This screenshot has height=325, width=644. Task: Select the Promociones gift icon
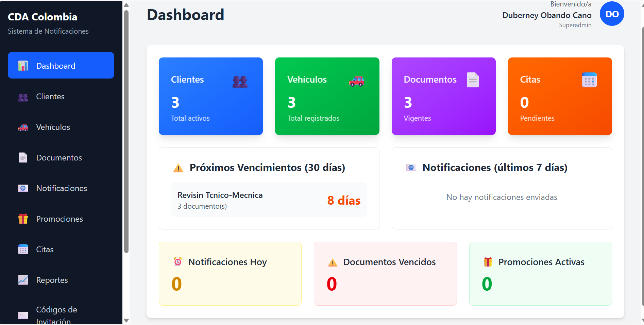point(22,219)
